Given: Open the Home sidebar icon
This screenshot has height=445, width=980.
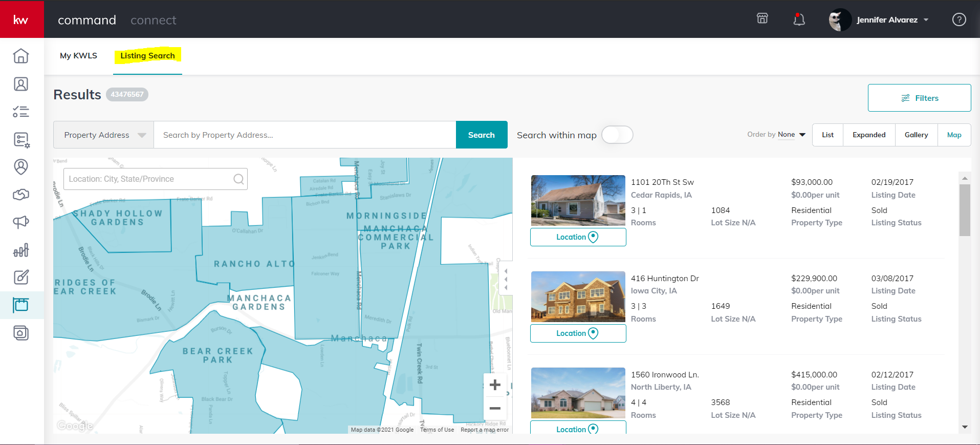Looking at the screenshot, I should tap(21, 56).
